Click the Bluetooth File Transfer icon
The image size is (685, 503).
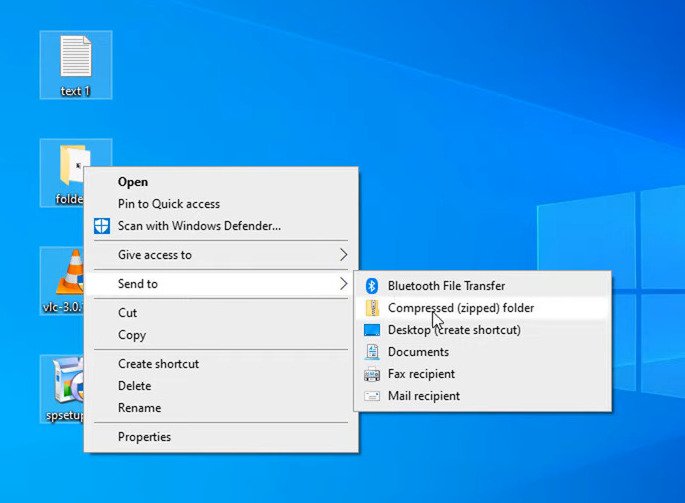[x=372, y=286]
